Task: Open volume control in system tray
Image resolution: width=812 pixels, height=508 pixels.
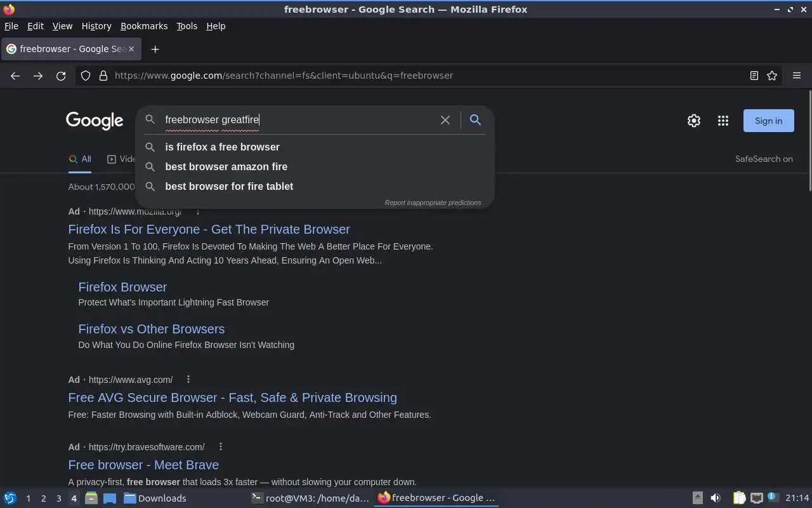Action: pyautogui.click(x=716, y=498)
